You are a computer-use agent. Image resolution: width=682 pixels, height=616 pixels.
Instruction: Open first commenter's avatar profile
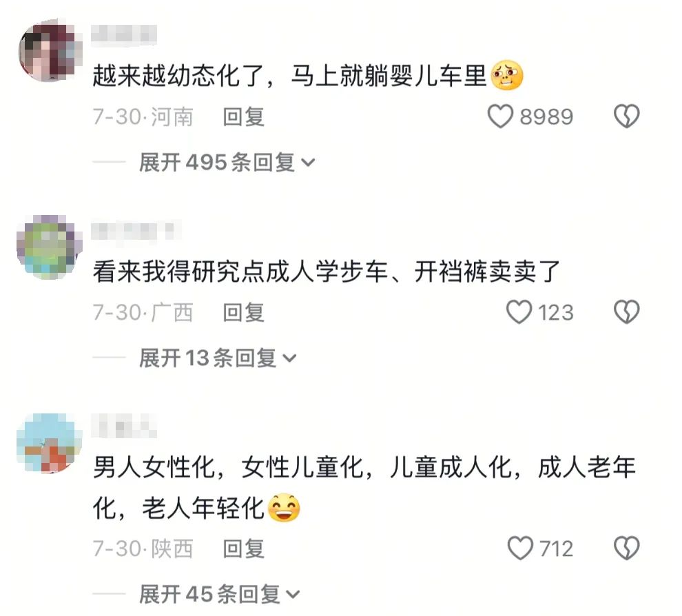(x=50, y=50)
